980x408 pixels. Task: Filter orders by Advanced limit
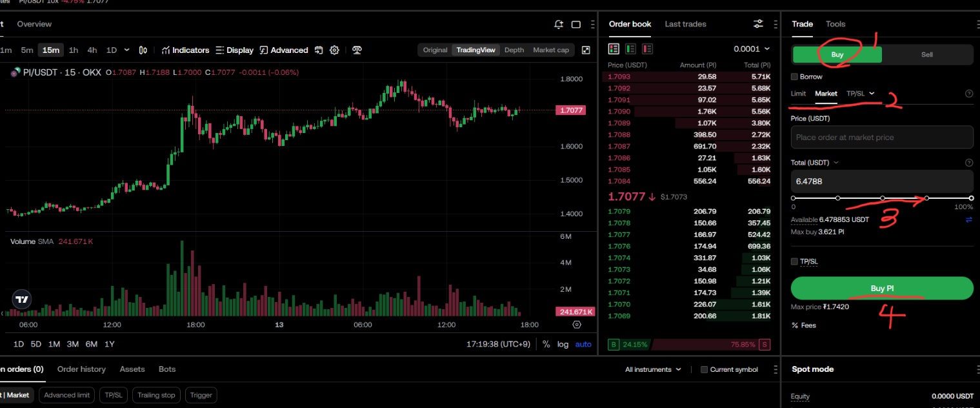[x=68, y=395]
